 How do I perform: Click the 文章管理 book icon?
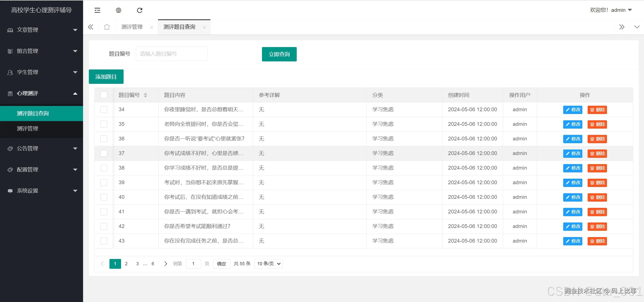click(x=10, y=30)
